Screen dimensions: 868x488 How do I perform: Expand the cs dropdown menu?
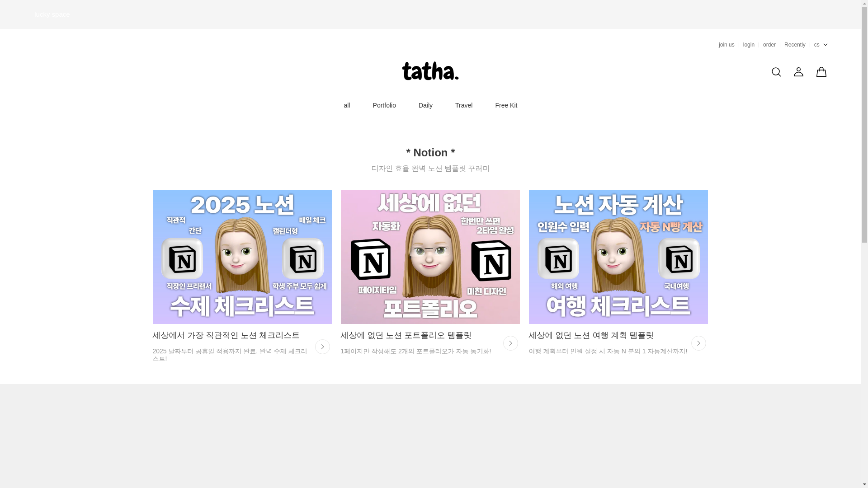[821, 45]
